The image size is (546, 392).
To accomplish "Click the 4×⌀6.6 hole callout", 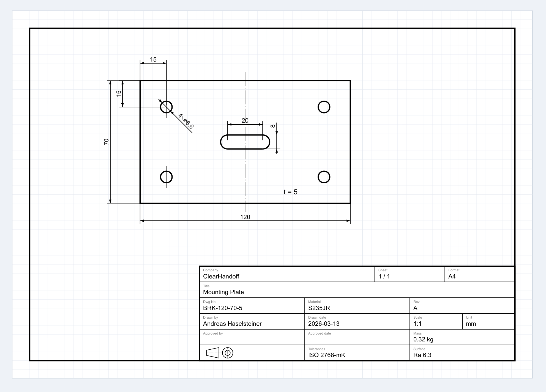I will point(186,121).
